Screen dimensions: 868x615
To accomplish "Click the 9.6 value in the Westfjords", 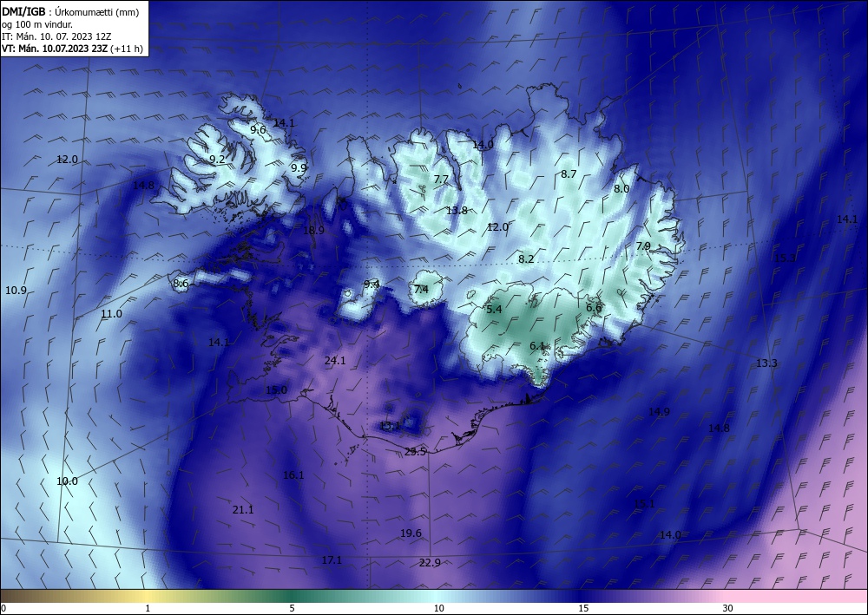I will click(x=258, y=129).
